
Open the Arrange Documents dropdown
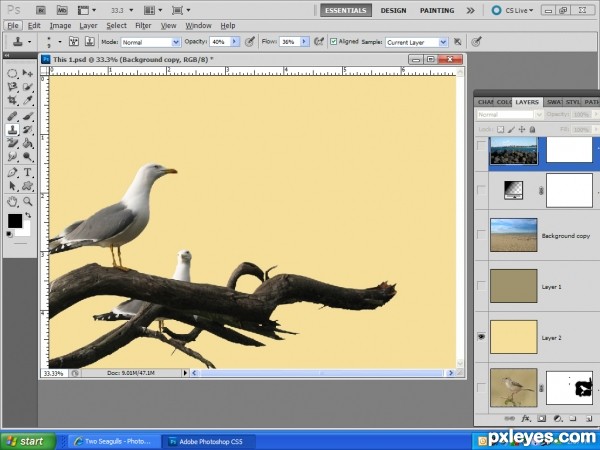(x=153, y=10)
